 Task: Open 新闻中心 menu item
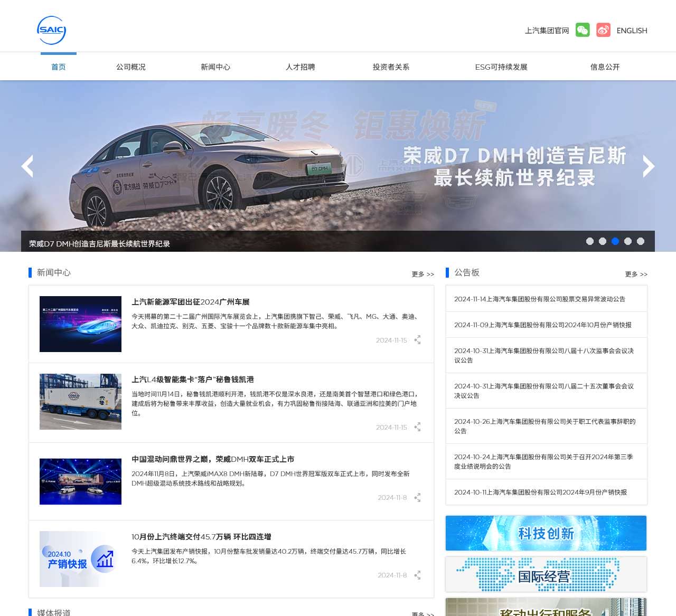pyautogui.click(x=215, y=67)
